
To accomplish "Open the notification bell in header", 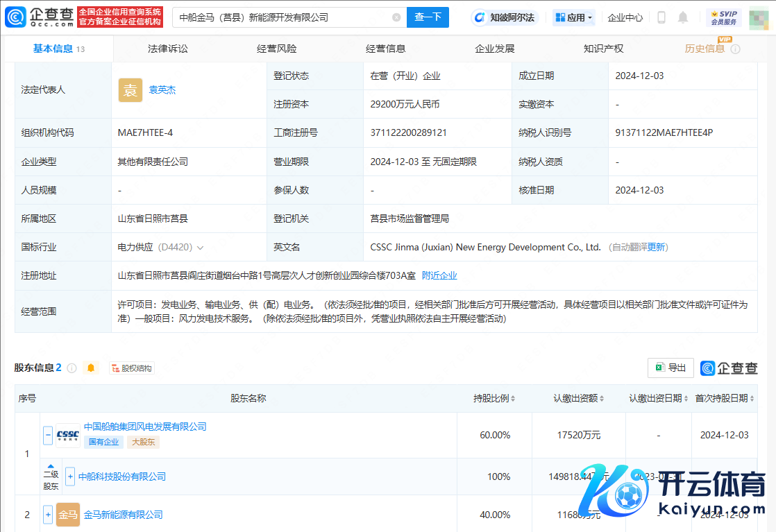I will 683,17.
